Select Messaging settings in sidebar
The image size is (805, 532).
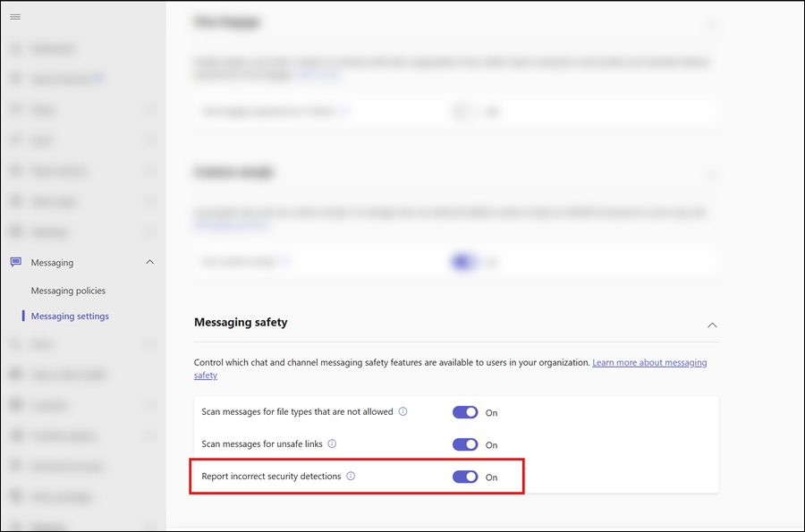click(70, 316)
